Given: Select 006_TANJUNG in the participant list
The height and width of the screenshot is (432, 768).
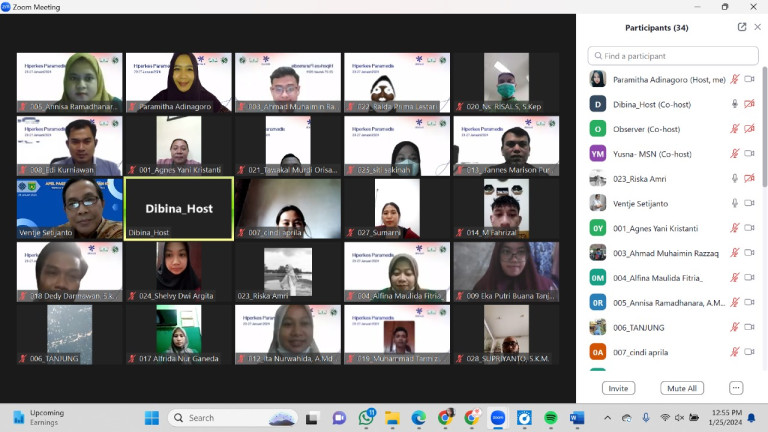Looking at the screenshot, I should (x=640, y=327).
